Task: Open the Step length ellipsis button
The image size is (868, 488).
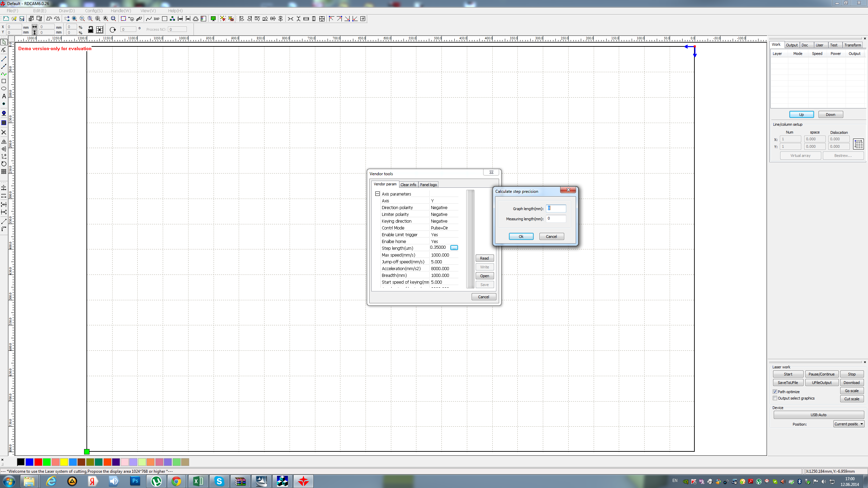Action: [454, 248]
